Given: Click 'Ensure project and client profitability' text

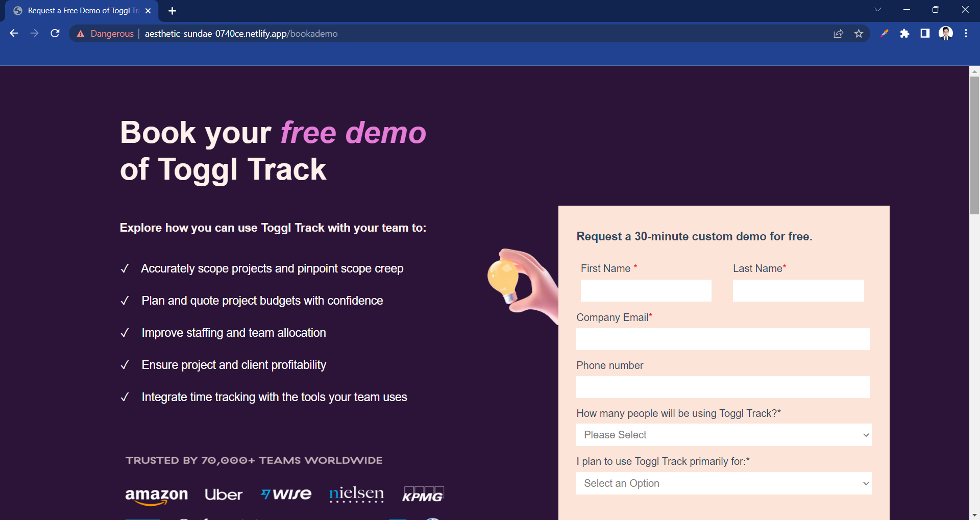Looking at the screenshot, I should click(234, 365).
